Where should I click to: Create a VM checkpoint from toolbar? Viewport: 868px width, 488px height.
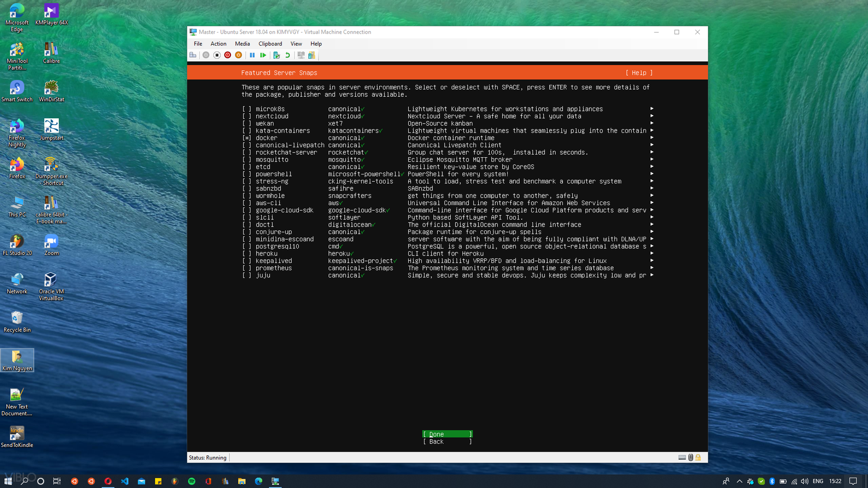(x=277, y=55)
